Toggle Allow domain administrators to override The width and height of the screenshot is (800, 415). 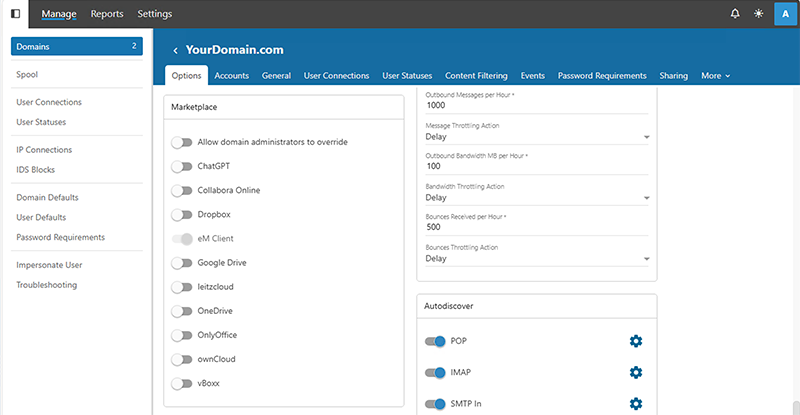182,142
